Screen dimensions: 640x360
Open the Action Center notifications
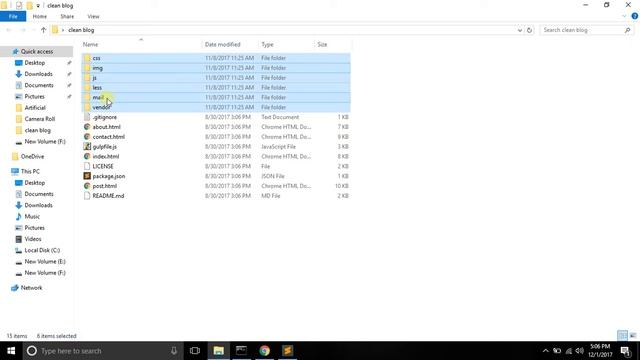(x=626, y=351)
